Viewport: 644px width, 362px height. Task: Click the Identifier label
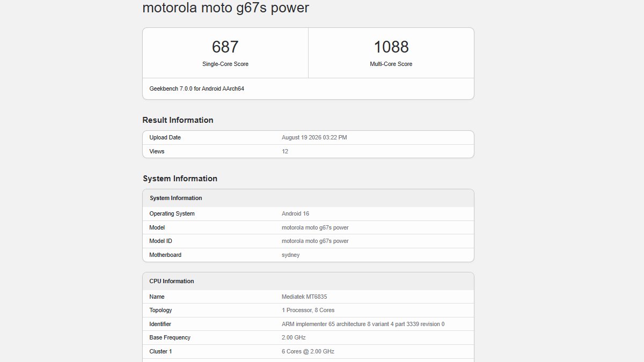tap(160, 324)
